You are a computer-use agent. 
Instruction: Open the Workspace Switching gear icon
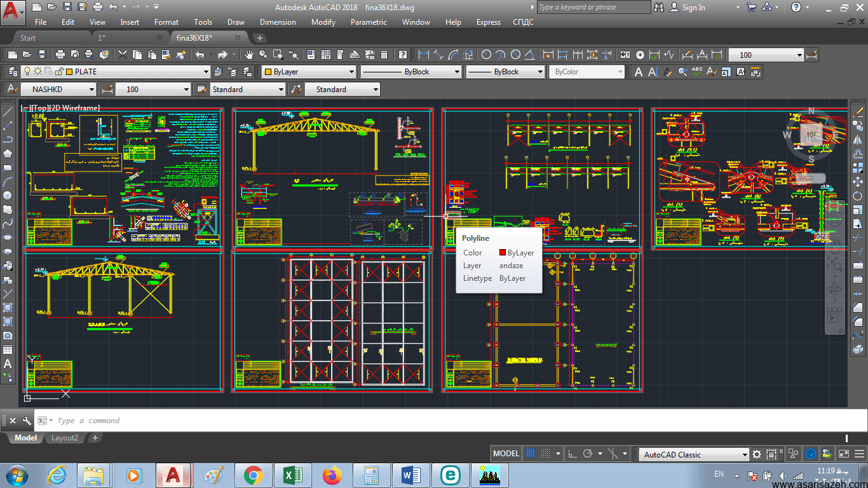[x=757, y=454]
